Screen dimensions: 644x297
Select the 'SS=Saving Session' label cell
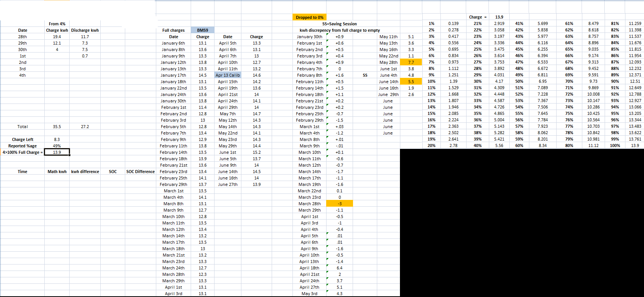(x=339, y=24)
